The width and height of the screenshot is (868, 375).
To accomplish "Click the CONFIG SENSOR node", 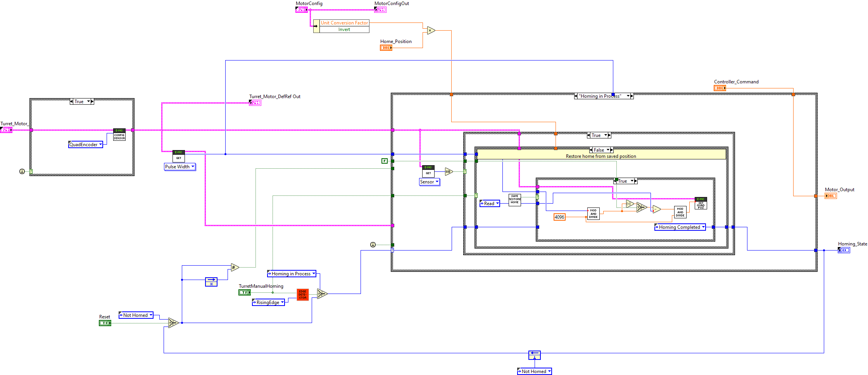I will click(119, 135).
